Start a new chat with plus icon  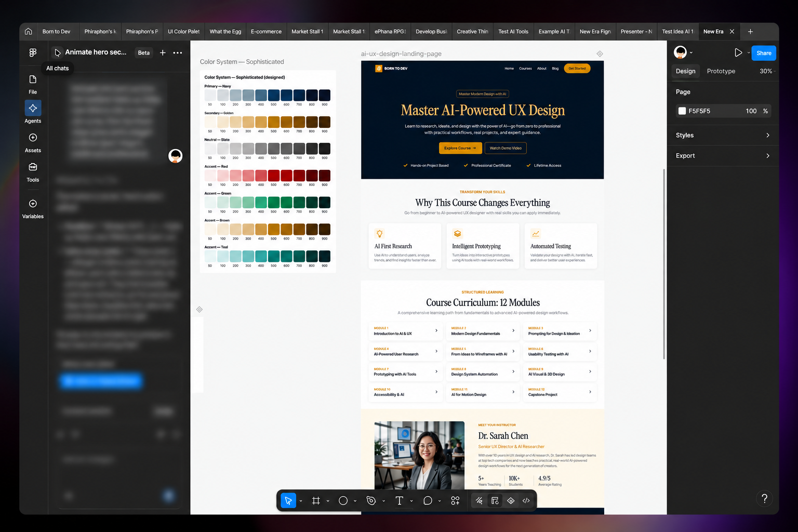coord(163,52)
